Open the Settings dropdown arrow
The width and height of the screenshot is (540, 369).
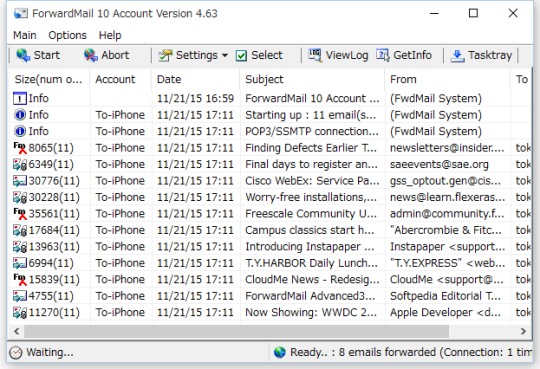tap(225, 55)
